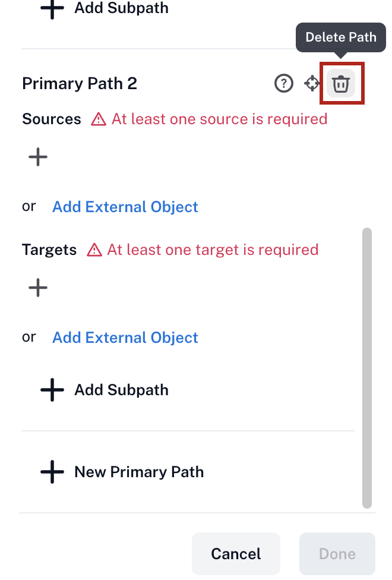
Task: Click Add Subpath at the top of the panel
Action: click(105, 8)
